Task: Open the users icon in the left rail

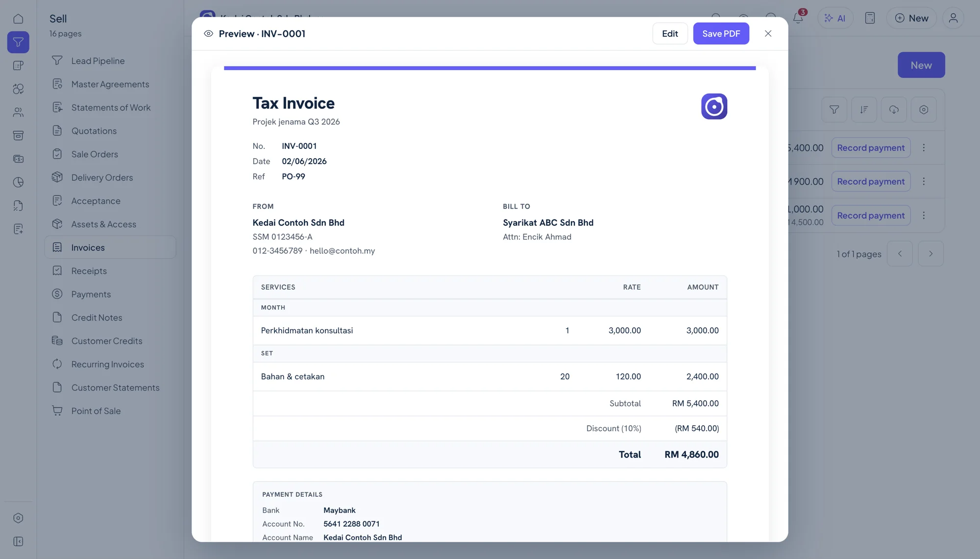Action: point(18,112)
